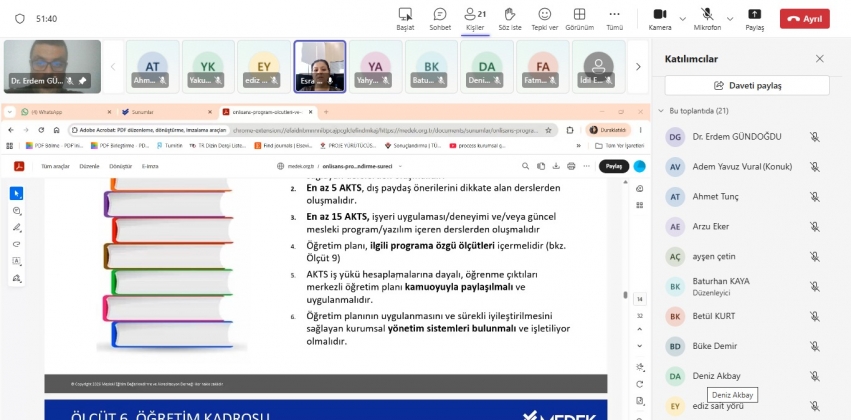Click the Paylaş share screen icon
This screenshot has width=851, height=420.
754,19
